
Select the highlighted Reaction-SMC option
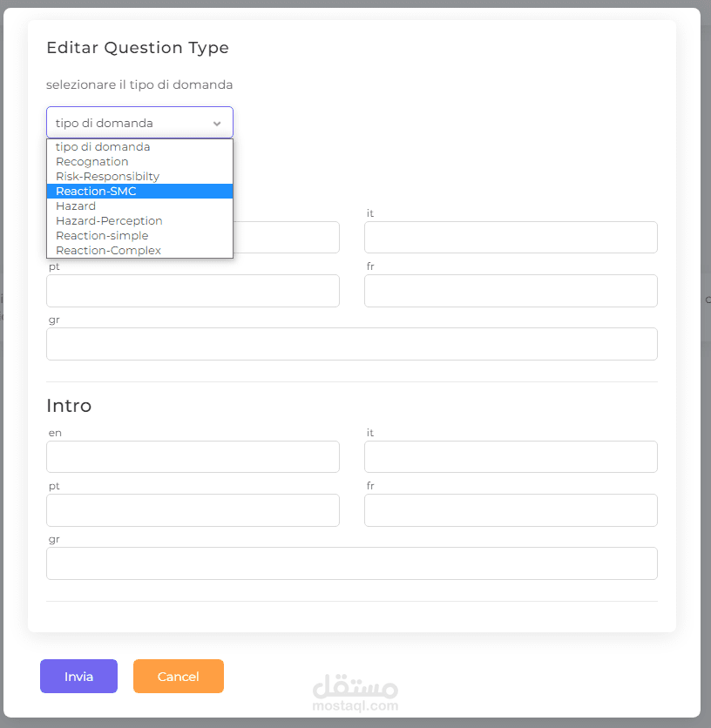point(96,192)
